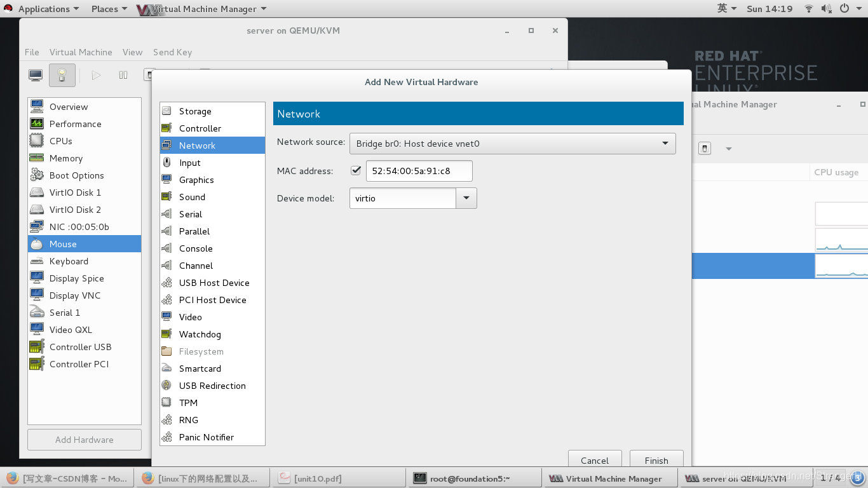Select PCI Host Device type
Screen dimensions: 868x488
point(212,300)
